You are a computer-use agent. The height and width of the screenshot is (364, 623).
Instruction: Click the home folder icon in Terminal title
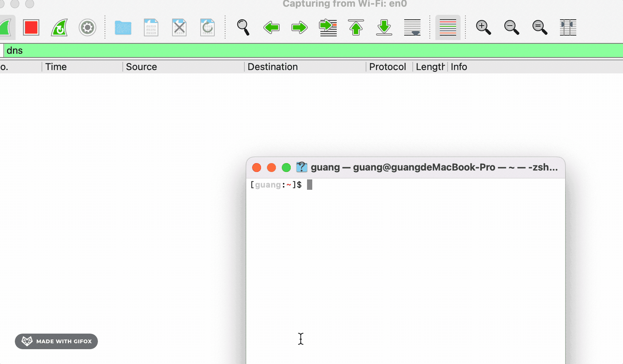tap(302, 167)
